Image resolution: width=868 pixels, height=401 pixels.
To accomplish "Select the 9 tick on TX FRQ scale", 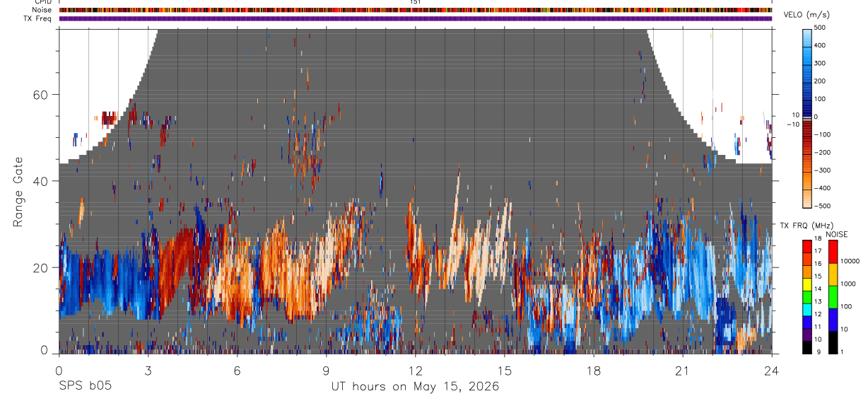I will [818, 351].
